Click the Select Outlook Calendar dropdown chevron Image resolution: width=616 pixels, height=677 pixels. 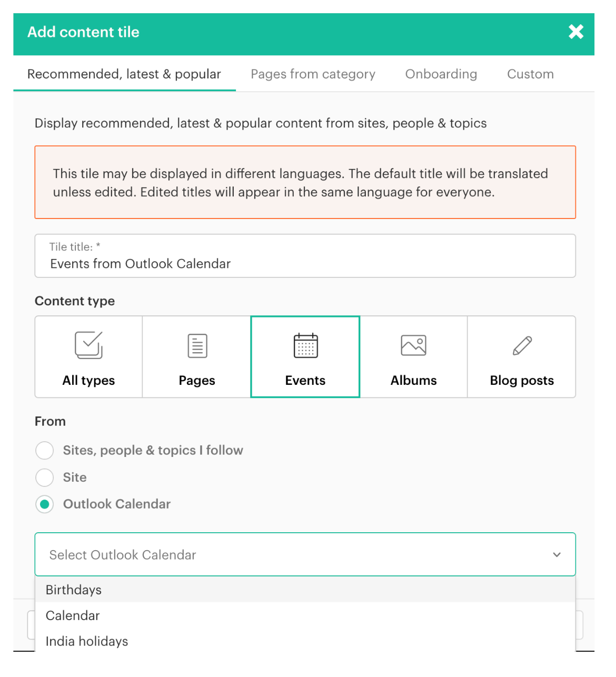(x=557, y=555)
